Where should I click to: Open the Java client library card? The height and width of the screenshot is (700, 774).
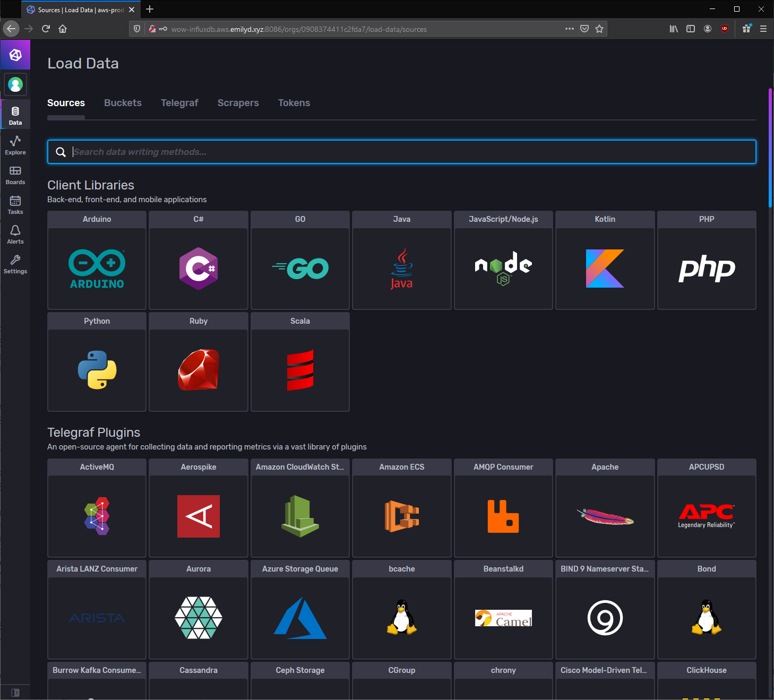pyautogui.click(x=402, y=260)
